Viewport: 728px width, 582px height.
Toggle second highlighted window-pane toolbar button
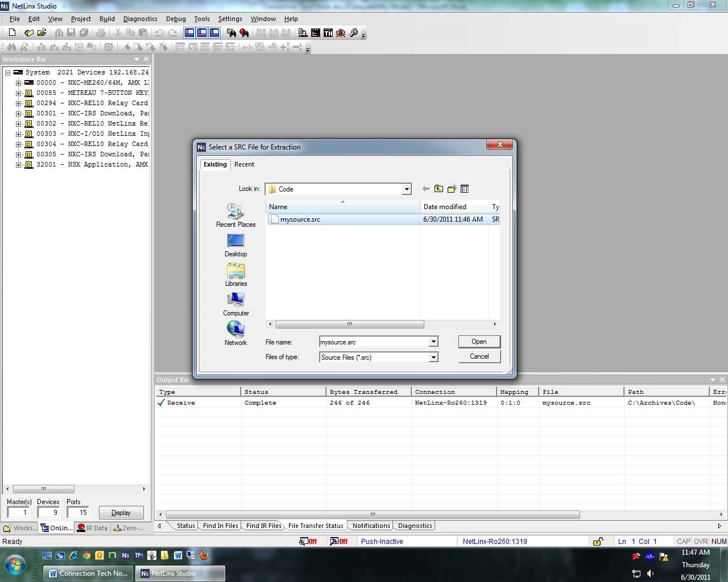click(202, 33)
